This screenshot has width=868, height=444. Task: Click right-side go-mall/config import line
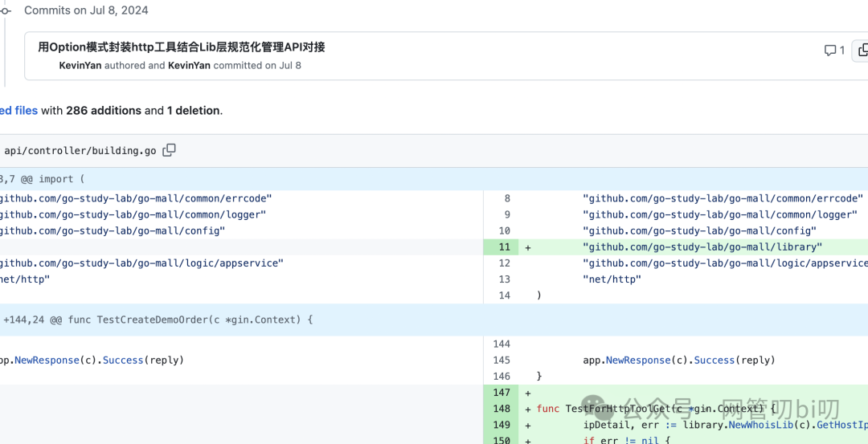coord(700,230)
